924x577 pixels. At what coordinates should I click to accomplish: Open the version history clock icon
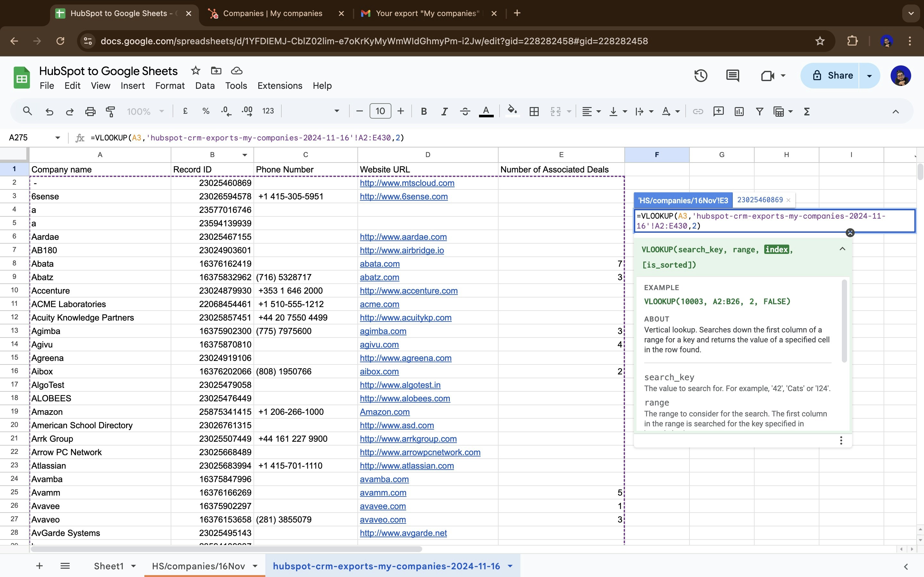(700, 76)
